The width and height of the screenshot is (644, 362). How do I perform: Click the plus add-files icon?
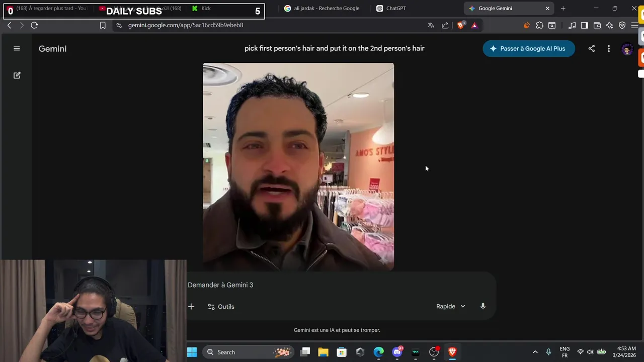point(191,306)
